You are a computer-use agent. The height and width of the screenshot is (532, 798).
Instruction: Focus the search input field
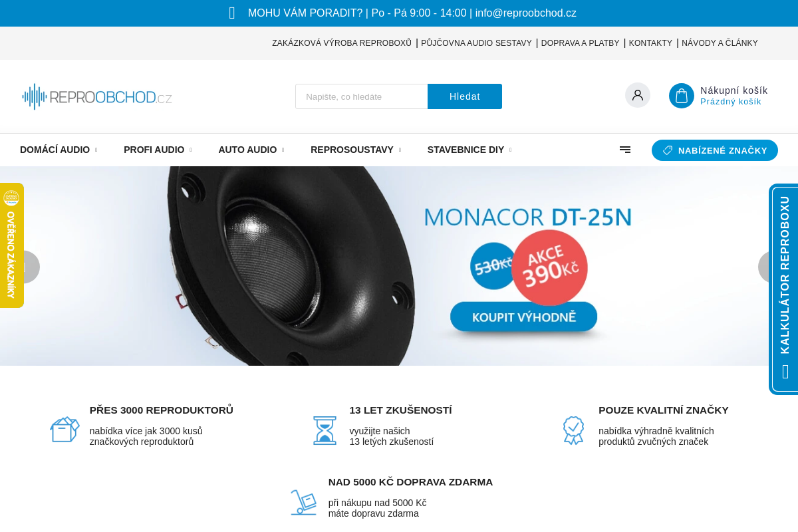point(362,96)
